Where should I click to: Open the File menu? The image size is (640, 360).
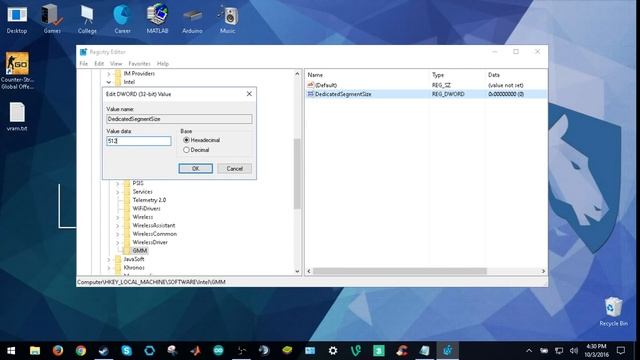83,64
